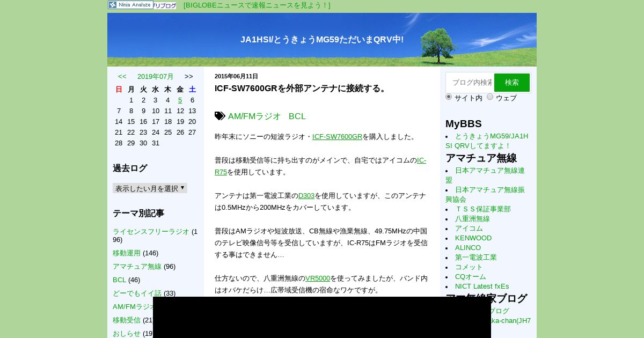
Task: Open the 表示したい月を選択 dropdown
Action: (x=150, y=188)
